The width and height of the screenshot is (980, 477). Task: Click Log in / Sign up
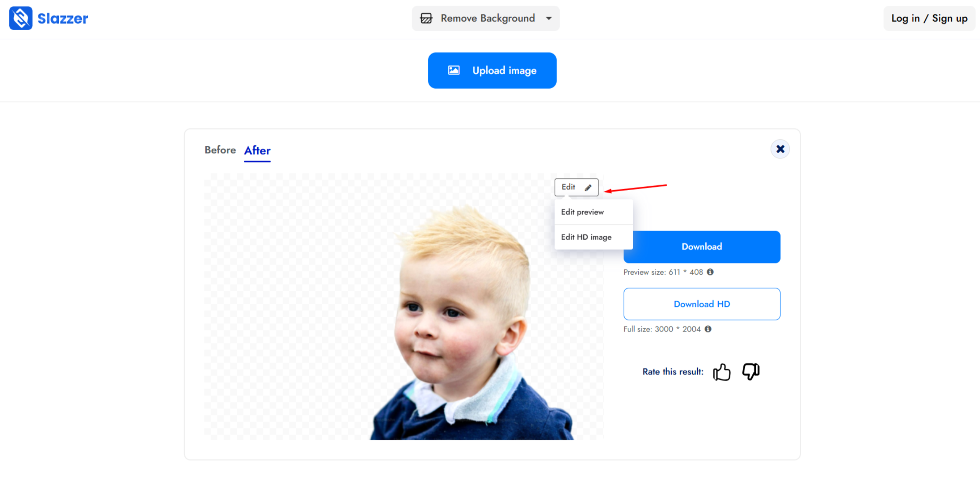point(929,18)
